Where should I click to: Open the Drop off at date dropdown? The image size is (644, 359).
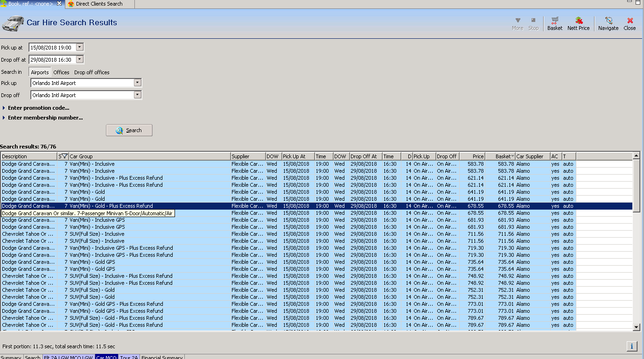pos(80,59)
